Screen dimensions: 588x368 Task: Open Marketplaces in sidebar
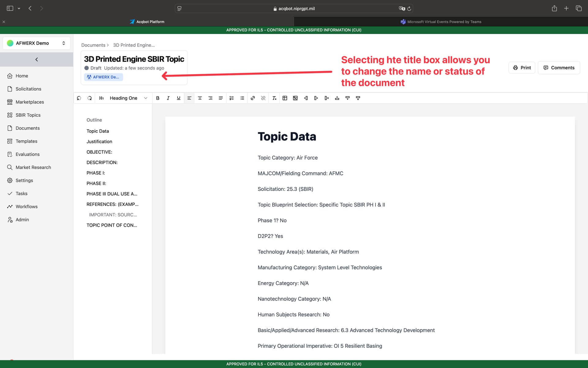click(30, 102)
